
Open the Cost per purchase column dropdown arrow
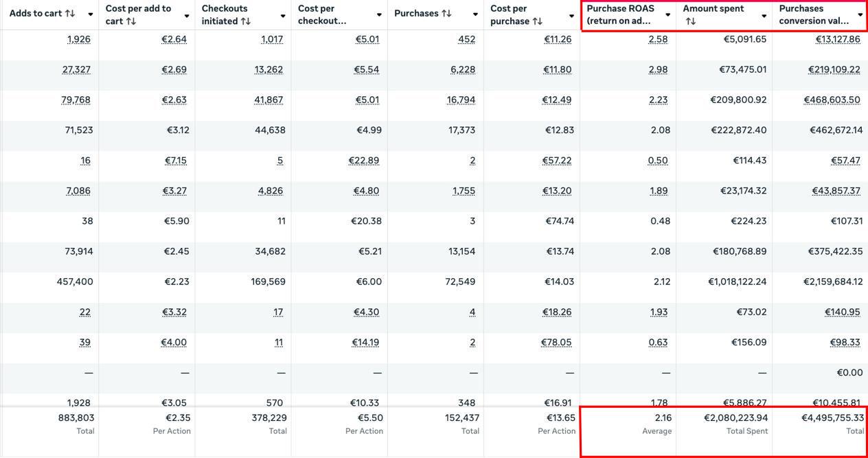pos(571,15)
